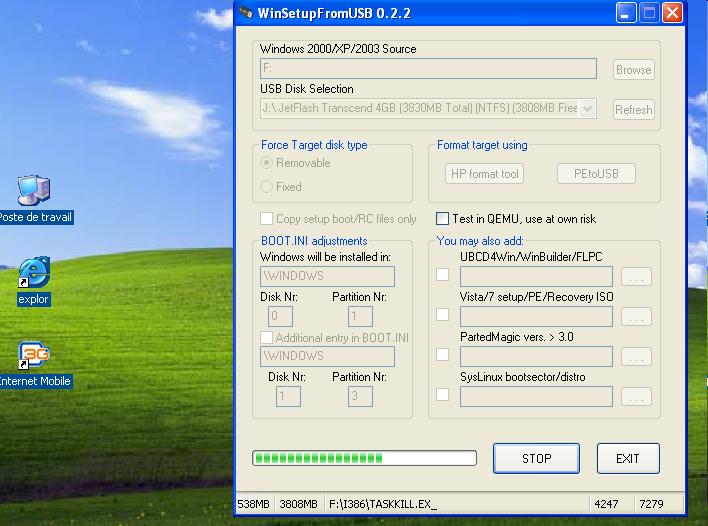This screenshot has width=708, height=526.
Task: Click 3808MB in the status bar
Action: [298, 504]
